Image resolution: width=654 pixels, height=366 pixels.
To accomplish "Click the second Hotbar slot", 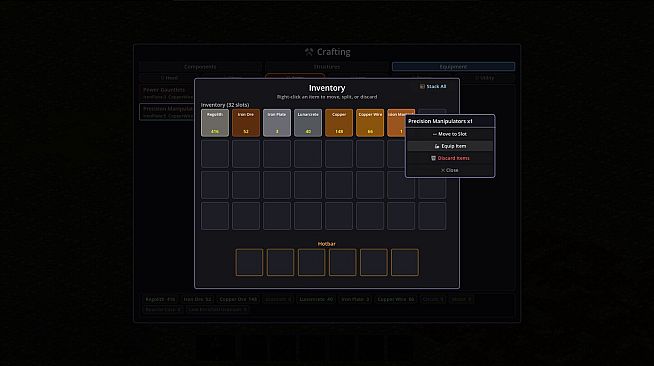I will [x=280, y=262].
